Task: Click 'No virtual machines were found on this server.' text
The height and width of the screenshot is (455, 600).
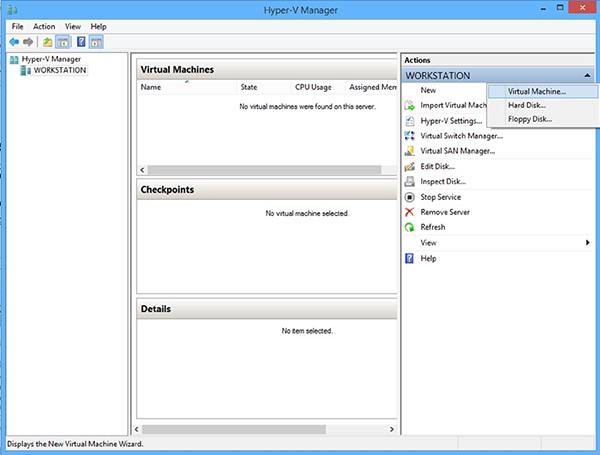Action: (307, 107)
